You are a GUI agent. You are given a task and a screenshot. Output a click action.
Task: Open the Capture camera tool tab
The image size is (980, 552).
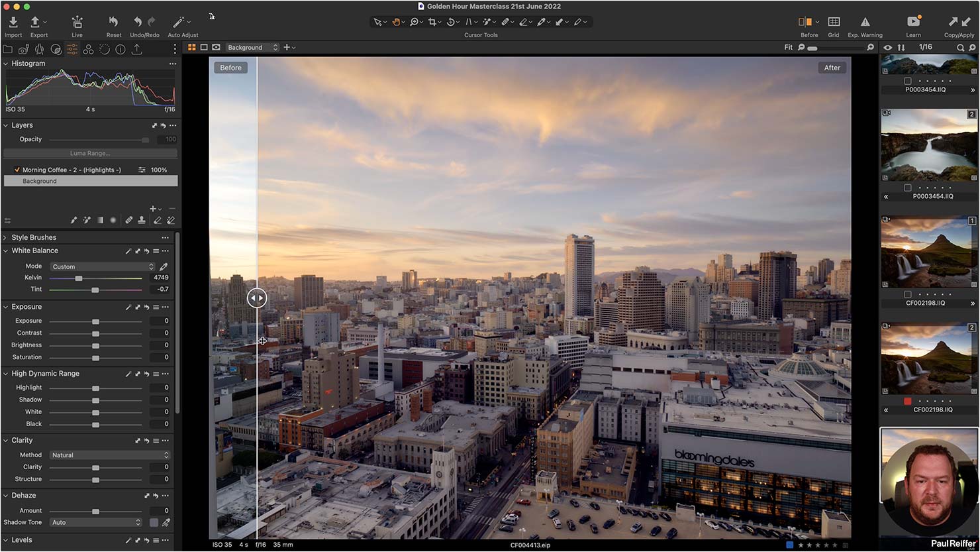(x=23, y=49)
